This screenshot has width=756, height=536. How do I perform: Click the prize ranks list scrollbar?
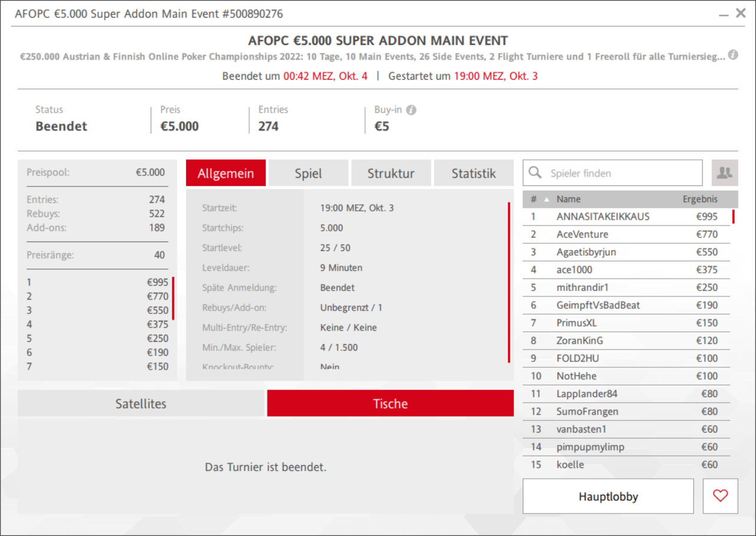tap(173, 298)
